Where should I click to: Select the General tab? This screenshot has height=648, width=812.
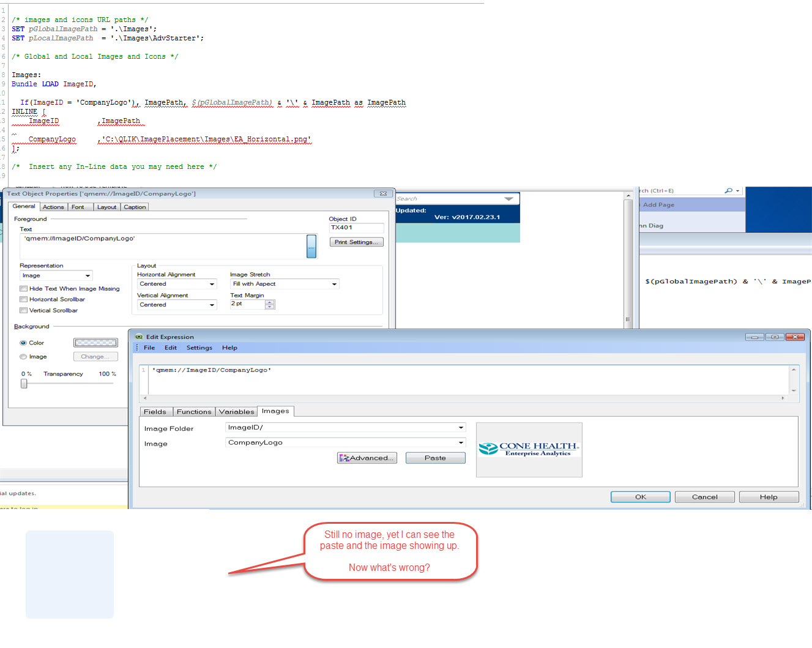pos(24,206)
